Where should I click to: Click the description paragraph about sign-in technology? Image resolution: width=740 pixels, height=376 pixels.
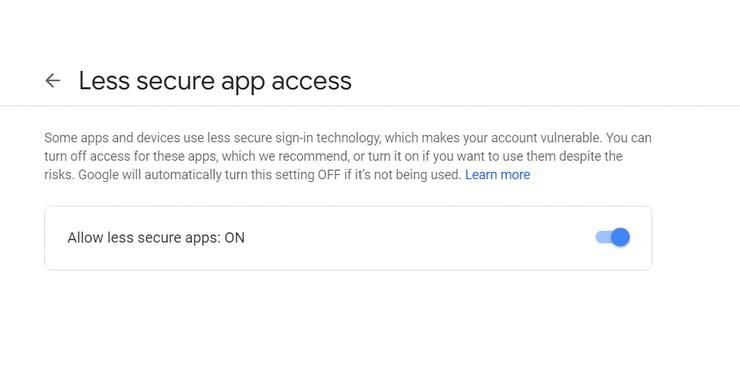[348, 156]
